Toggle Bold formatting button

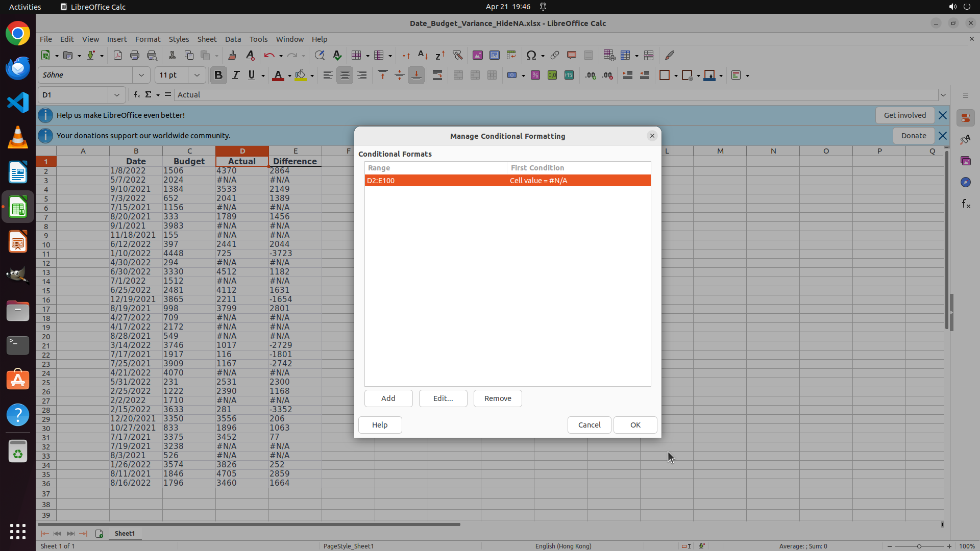tap(218, 75)
